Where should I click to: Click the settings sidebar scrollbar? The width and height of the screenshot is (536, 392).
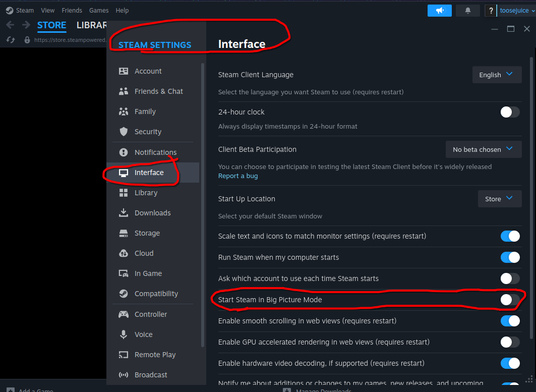point(203,205)
